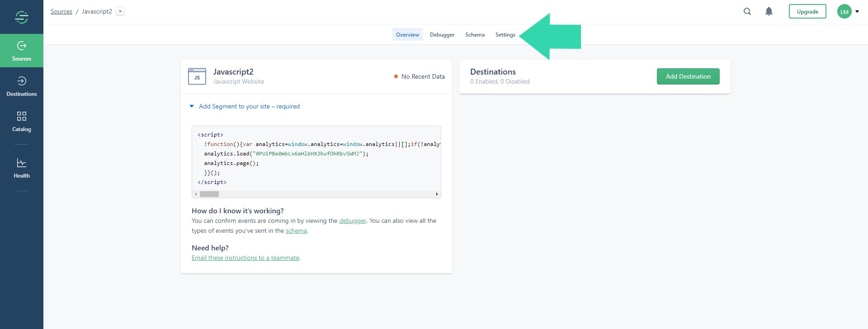Click the LM user avatar

pos(844,12)
